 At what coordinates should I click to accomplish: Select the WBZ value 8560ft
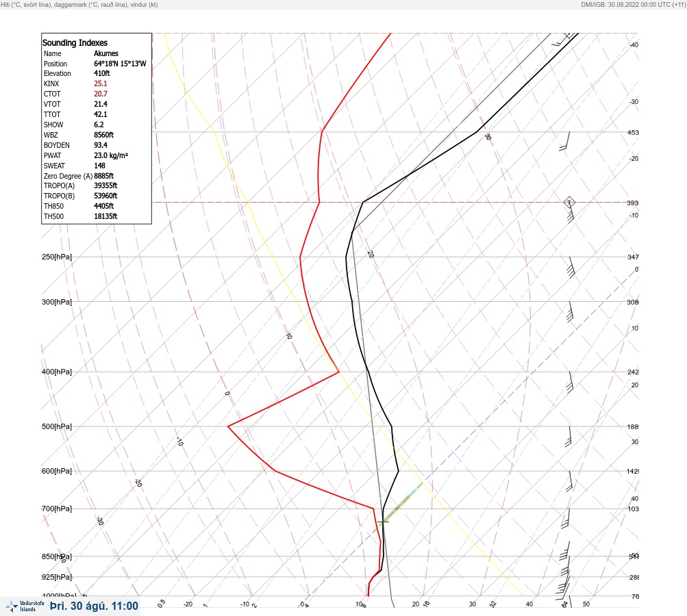(x=104, y=135)
